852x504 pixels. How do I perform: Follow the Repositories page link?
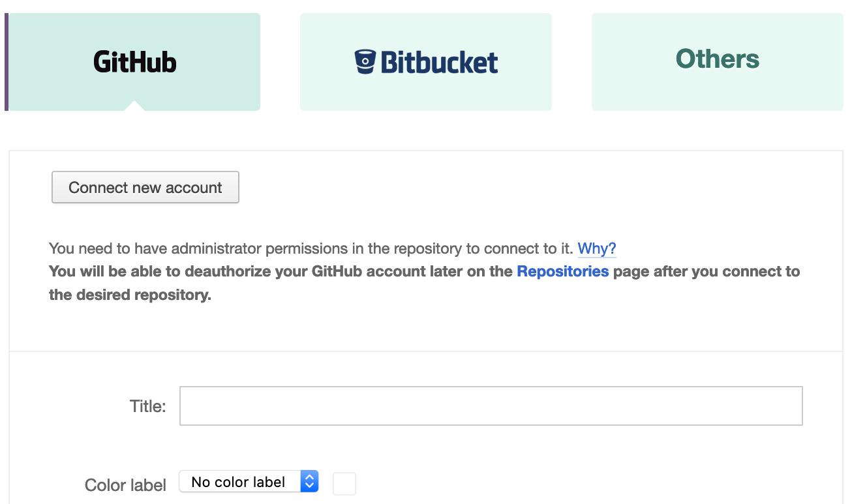562,271
